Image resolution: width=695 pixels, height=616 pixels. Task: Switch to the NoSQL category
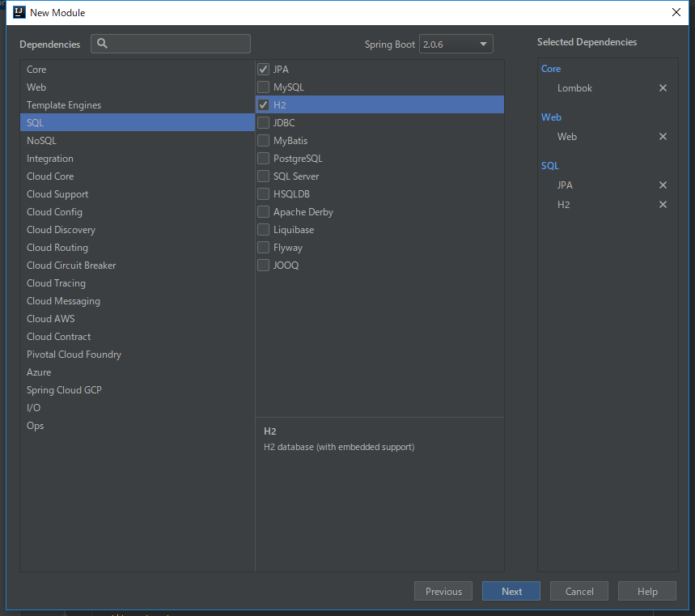pyautogui.click(x=138, y=141)
